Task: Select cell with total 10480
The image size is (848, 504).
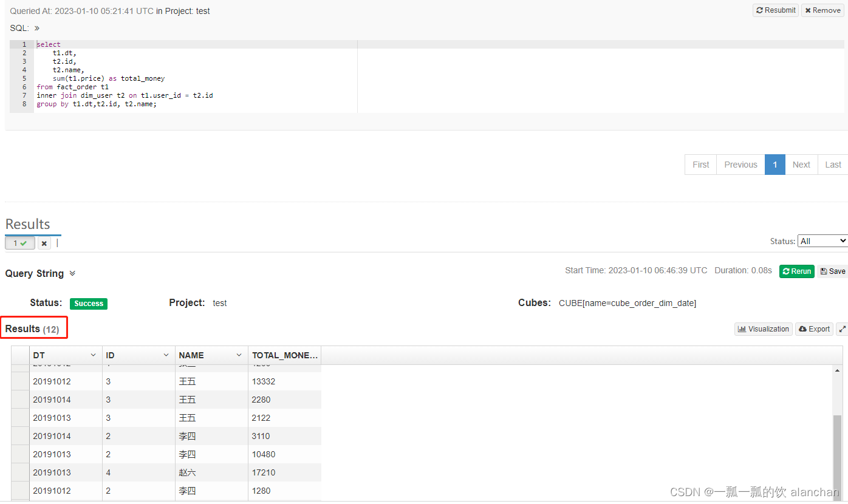Action: coord(284,454)
